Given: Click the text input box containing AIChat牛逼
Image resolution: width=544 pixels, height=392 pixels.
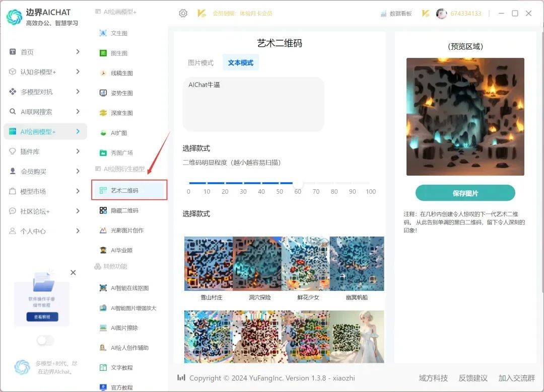Looking at the screenshot, I should click(x=253, y=104).
